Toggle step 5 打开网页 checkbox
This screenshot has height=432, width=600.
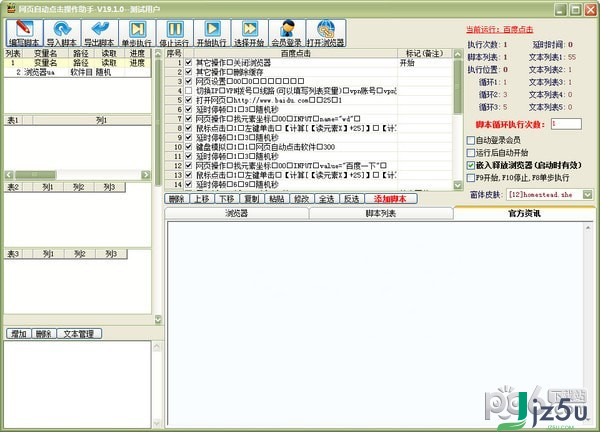tap(189, 99)
